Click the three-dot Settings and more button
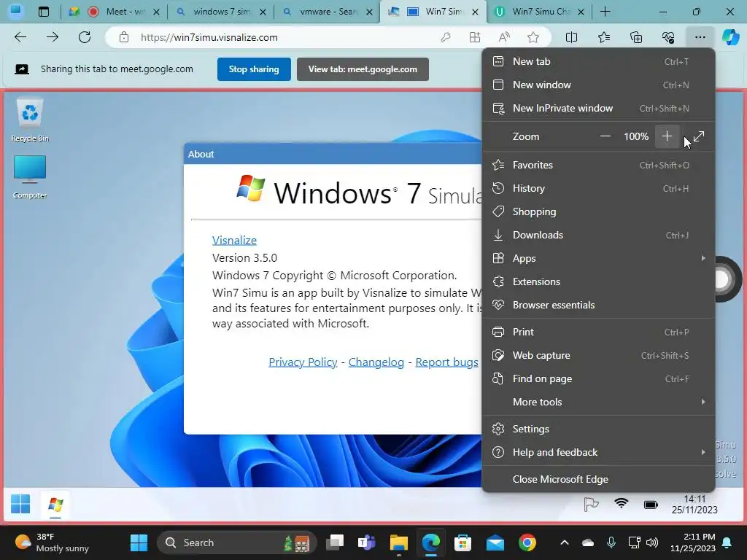Screen dimensions: 747x560 [700, 37]
